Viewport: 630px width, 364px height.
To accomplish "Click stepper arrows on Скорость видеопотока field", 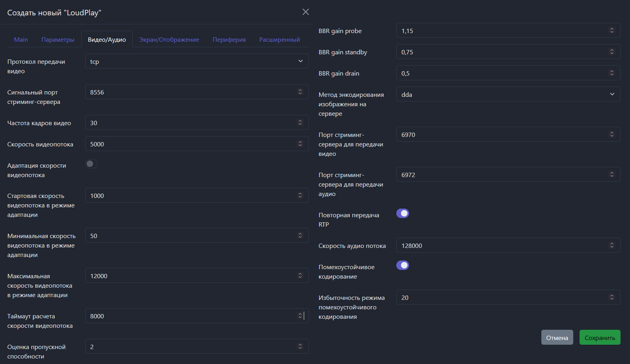I will pyautogui.click(x=300, y=144).
